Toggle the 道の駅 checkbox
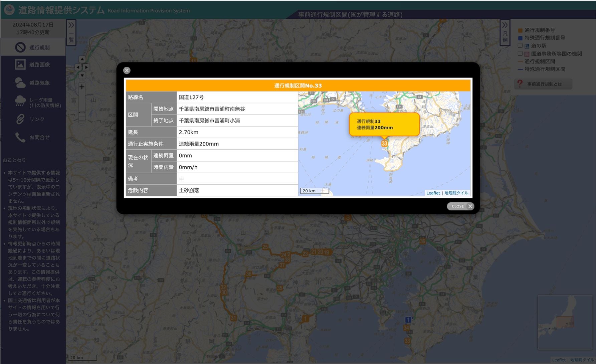This screenshot has height=364, width=596. (520, 45)
